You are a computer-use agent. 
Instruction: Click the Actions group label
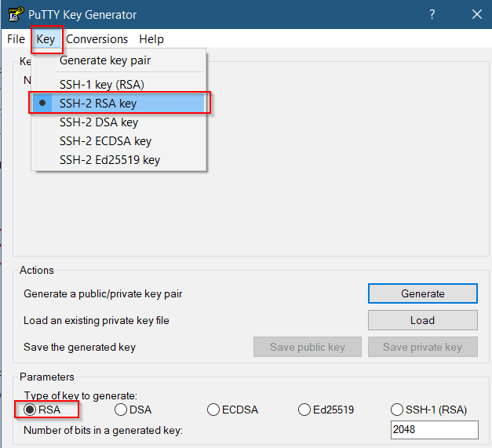pyautogui.click(x=37, y=270)
